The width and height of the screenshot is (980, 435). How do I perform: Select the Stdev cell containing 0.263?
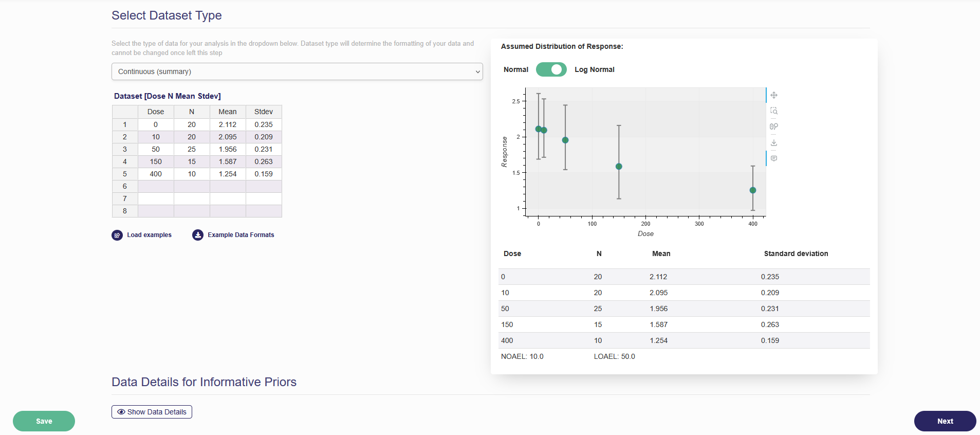coord(264,161)
